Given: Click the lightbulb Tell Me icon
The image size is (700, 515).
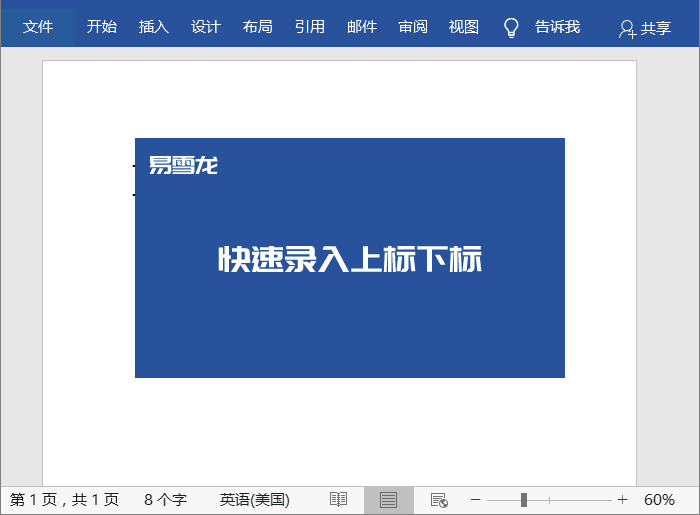Looking at the screenshot, I should click(511, 28).
